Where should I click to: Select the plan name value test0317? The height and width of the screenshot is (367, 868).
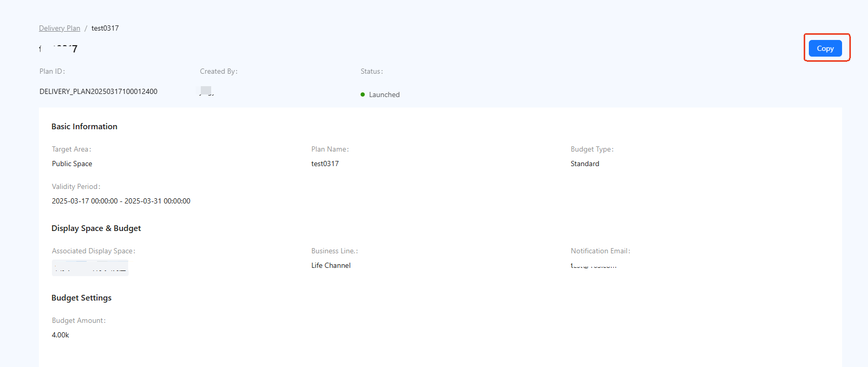tap(325, 164)
